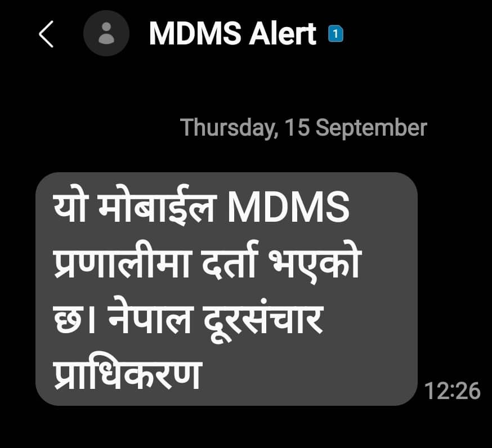This screenshot has width=492, height=448.
Task: Tap the word प्राधिकरण in the message
Action: [127, 373]
